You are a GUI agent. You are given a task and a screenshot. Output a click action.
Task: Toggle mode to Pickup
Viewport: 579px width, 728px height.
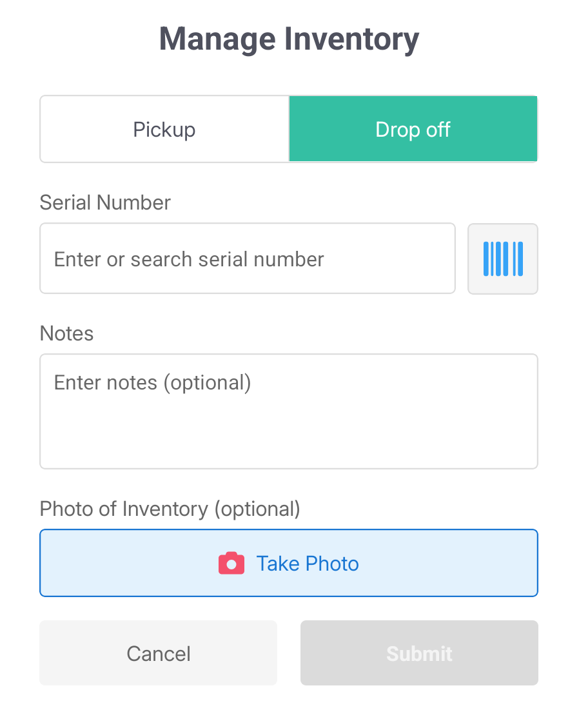click(164, 130)
